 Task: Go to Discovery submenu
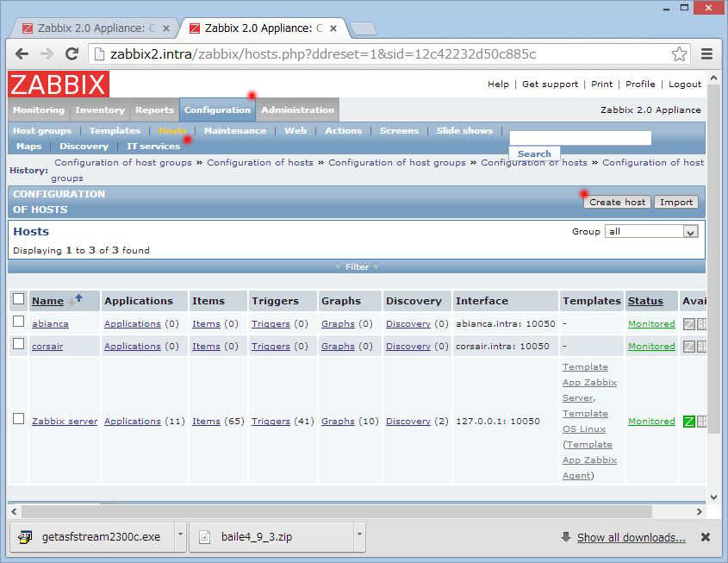click(x=84, y=147)
